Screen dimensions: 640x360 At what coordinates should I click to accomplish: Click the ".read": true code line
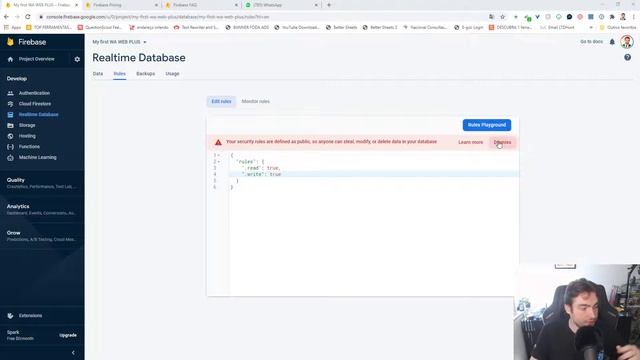pos(260,168)
